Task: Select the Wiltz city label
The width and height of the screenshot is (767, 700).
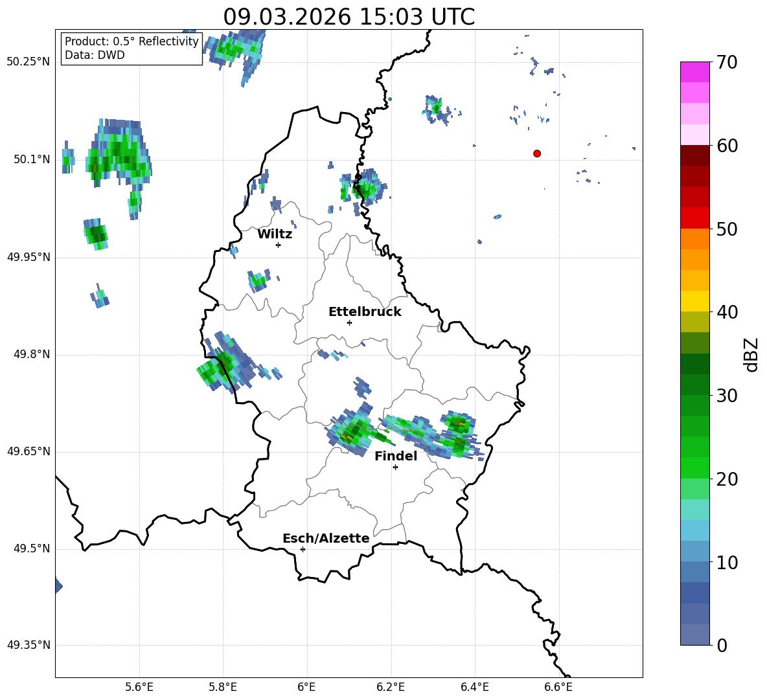Action: (x=275, y=234)
